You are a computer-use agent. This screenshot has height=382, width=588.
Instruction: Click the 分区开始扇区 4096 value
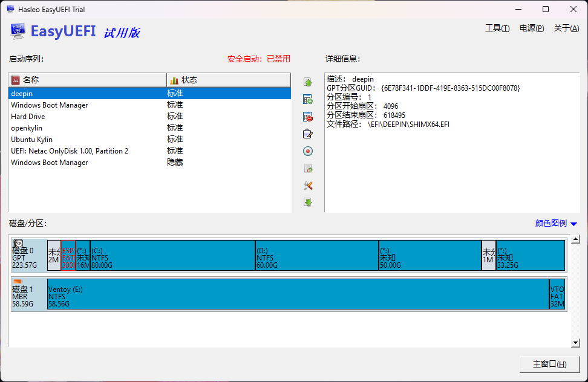[391, 106]
